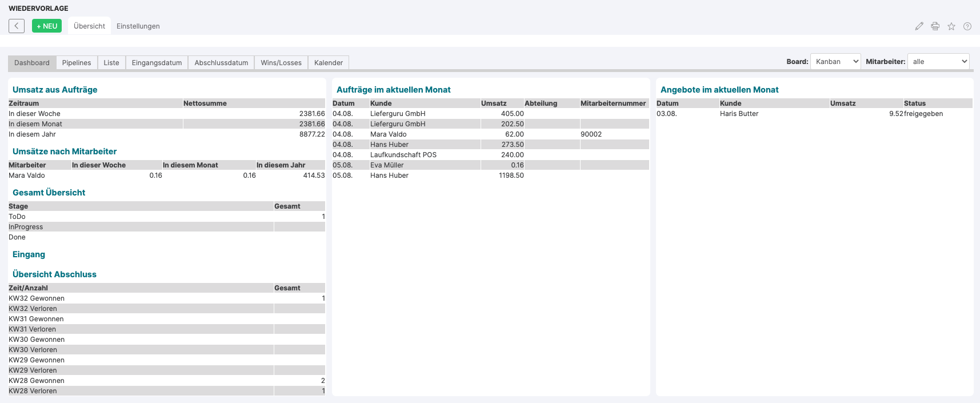Open the Kalender tab
980x403 pixels.
pyautogui.click(x=329, y=63)
